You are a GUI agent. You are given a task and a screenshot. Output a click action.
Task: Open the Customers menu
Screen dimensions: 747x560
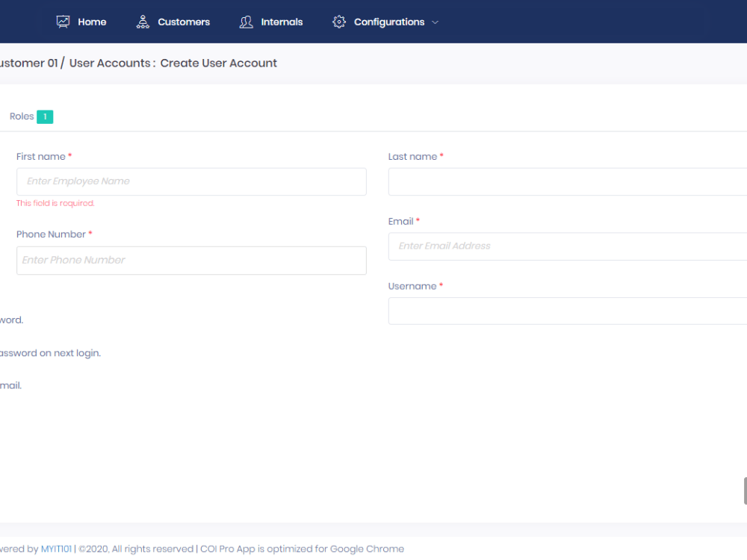tap(184, 22)
